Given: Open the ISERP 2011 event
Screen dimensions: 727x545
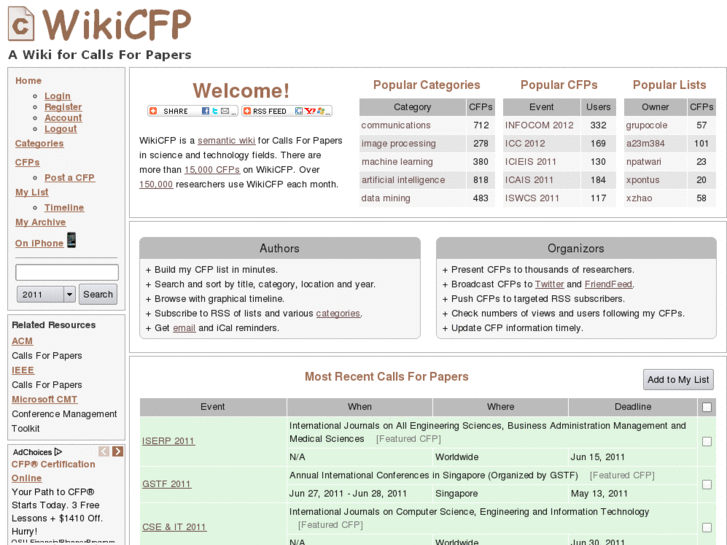Looking at the screenshot, I should pos(168,441).
